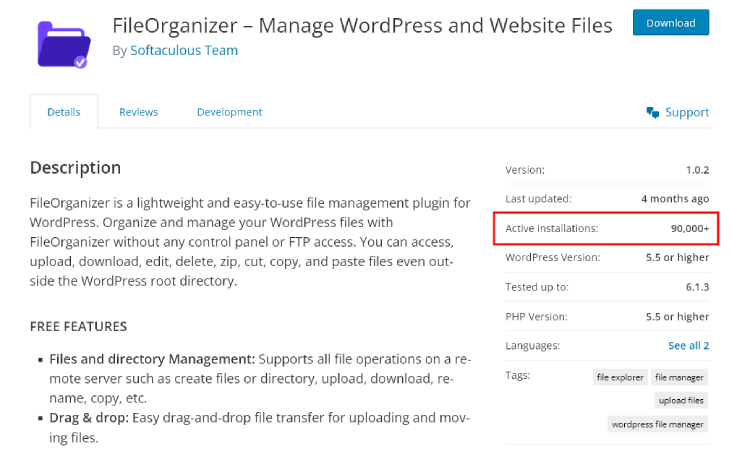Viewport: 750px width, 449px height.
Task: Click the 90,000+ active installations value
Action: 689,228
